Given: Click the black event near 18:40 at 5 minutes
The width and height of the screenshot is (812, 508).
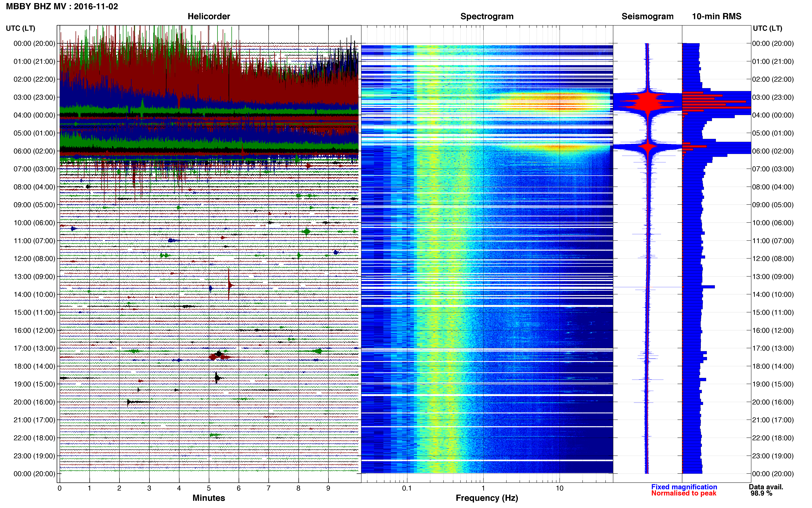Looking at the screenshot, I should pyautogui.click(x=217, y=378).
